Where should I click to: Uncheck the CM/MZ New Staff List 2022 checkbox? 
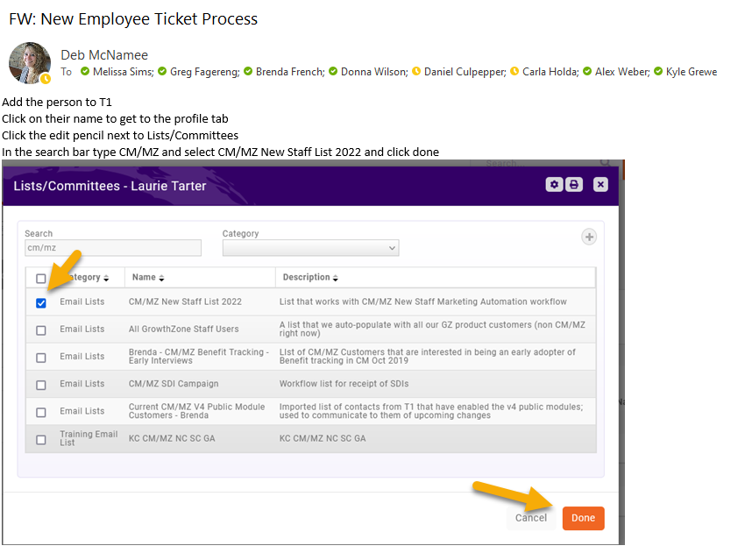(41, 302)
